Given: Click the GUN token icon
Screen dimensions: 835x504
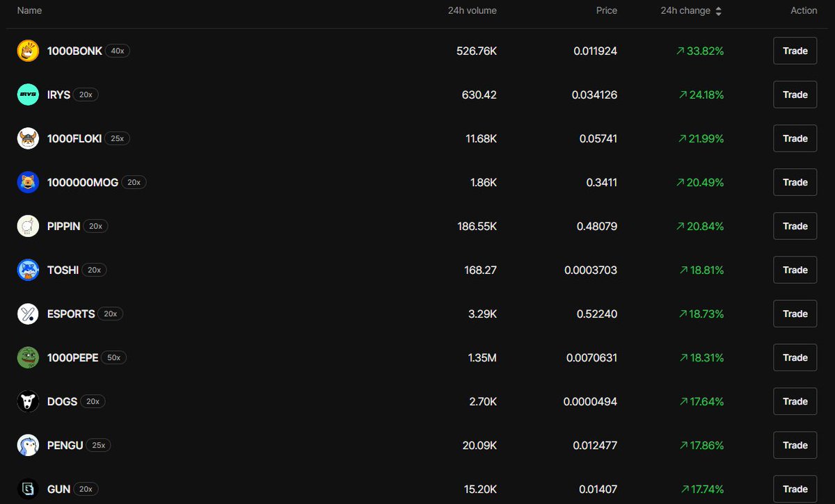Looking at the screenshot, I should tap(28, 489).
